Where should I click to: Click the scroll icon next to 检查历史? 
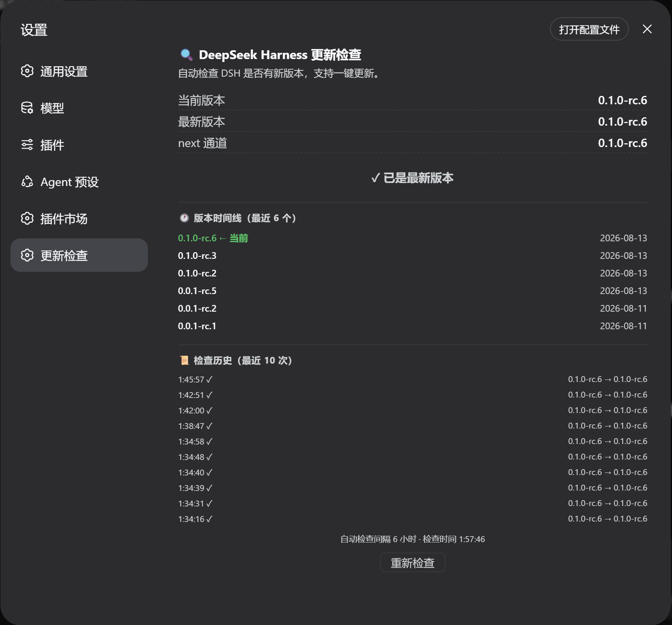tap(184, 360)
